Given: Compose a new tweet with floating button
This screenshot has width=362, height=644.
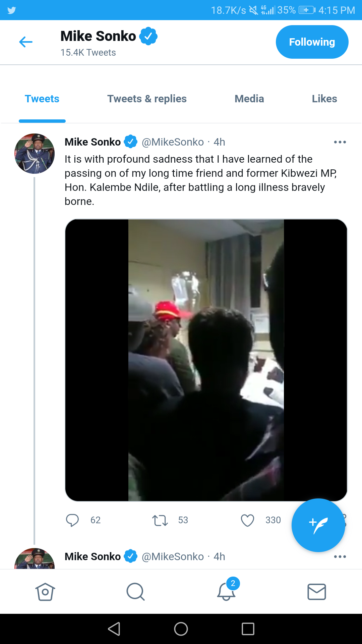Looking at the screenshot, I should [318, 525].
